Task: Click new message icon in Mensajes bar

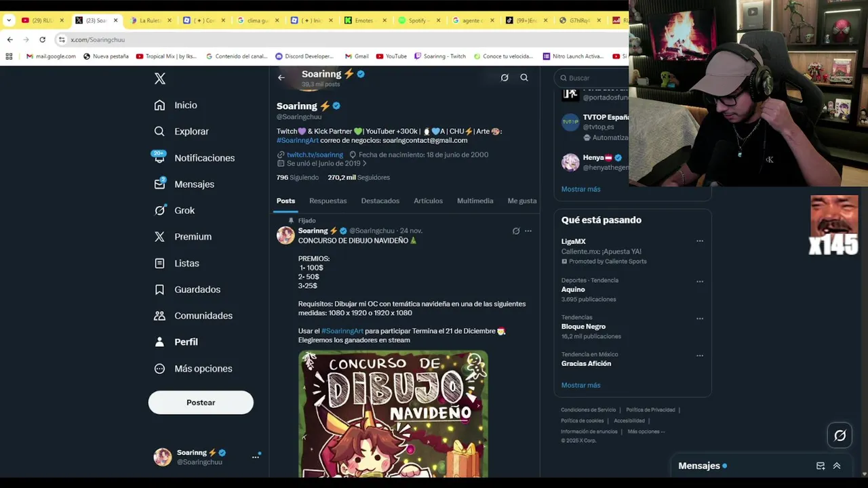Action: click(x=821, y=466)
